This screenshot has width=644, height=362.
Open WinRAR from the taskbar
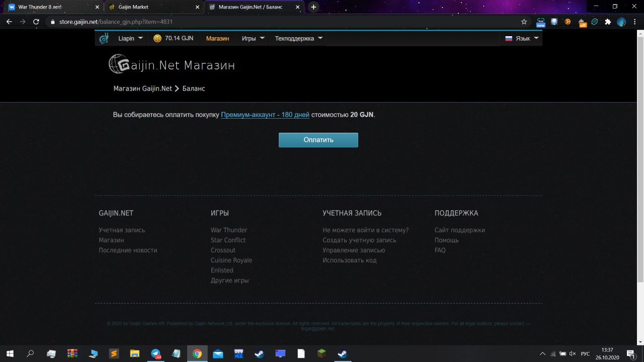[72, 353]
